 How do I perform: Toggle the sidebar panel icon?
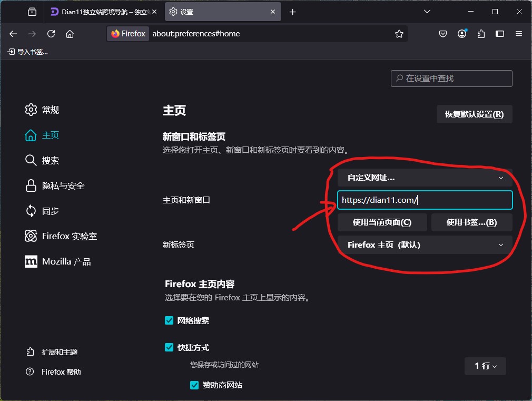[500, 34]
